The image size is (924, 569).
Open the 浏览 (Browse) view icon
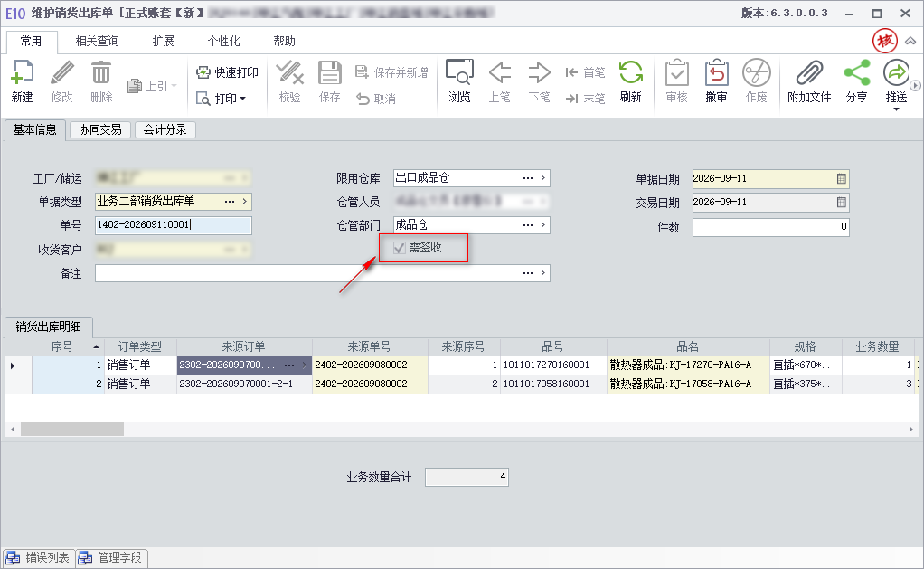tap(459, 73)
